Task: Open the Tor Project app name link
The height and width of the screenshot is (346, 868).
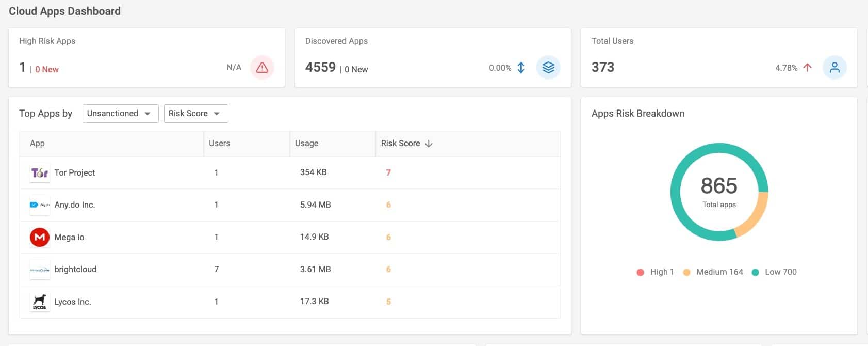Action: tap(75, 173)
